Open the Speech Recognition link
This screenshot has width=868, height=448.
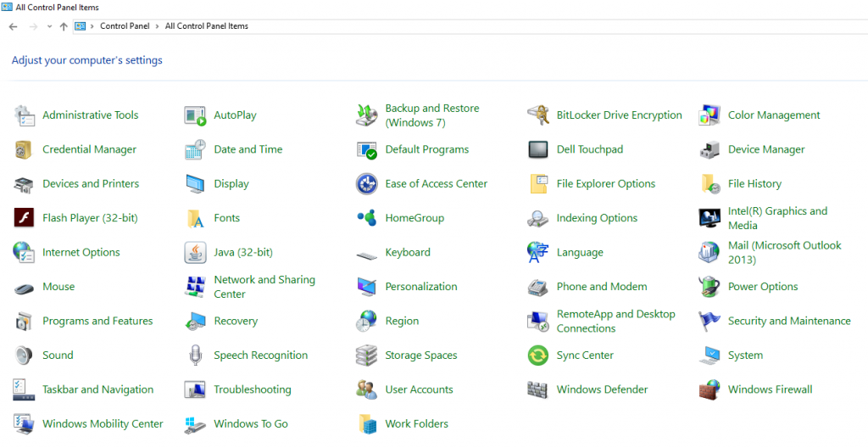(261, 356)
